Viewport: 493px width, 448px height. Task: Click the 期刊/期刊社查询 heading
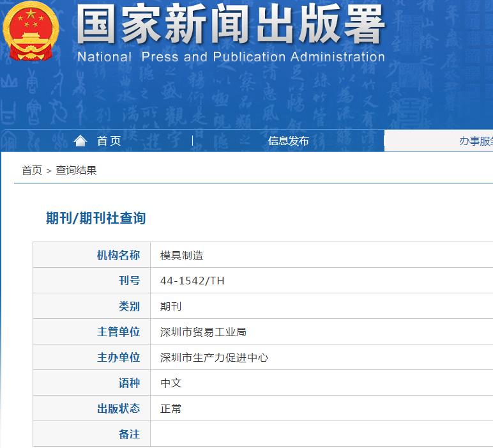tap(96, 218)
